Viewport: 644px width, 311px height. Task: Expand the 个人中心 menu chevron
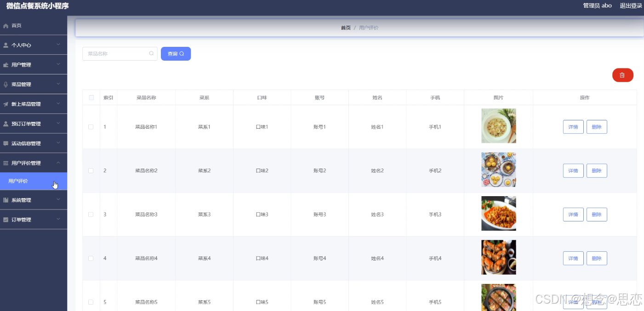(58, 45)
